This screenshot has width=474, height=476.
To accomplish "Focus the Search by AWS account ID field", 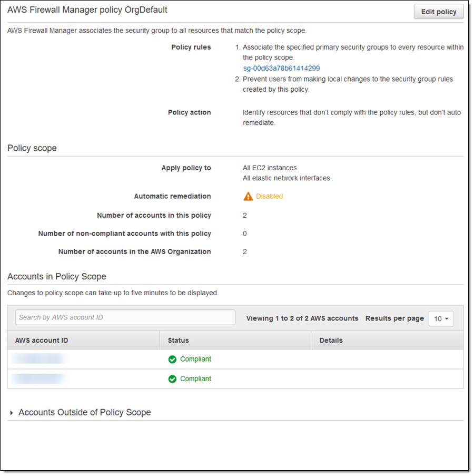I will (x=125, y=317).
